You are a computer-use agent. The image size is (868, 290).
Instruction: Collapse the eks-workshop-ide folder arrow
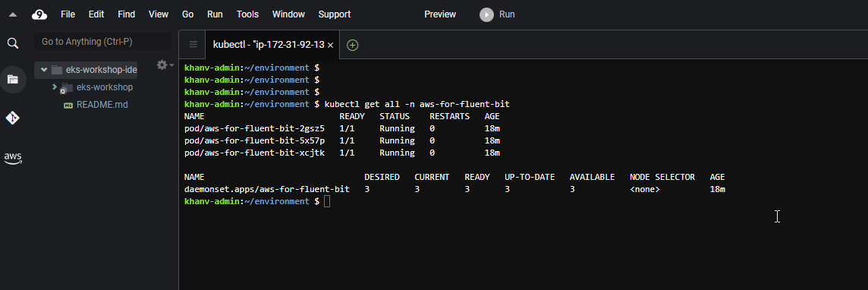point(44,70)
